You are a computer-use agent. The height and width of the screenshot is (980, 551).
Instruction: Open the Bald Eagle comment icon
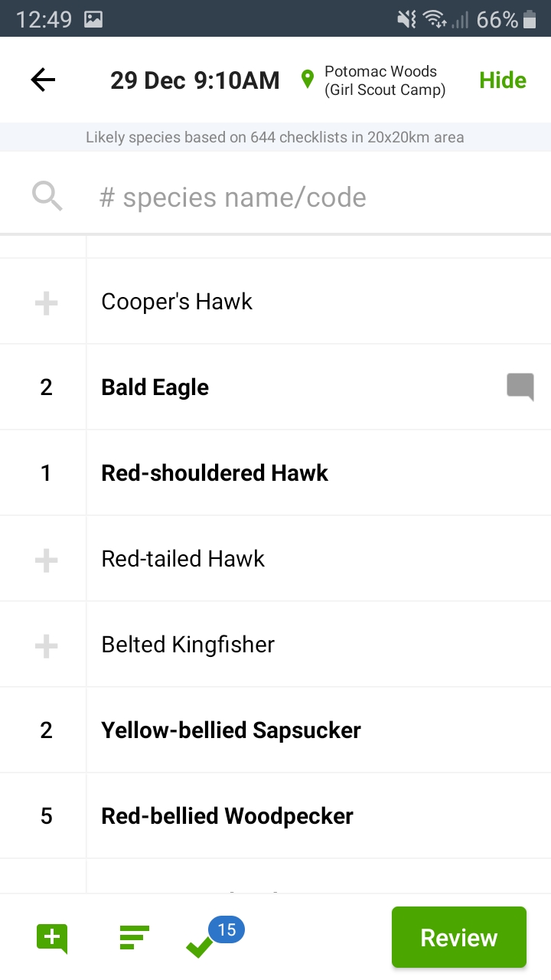(x=520, y=387)
